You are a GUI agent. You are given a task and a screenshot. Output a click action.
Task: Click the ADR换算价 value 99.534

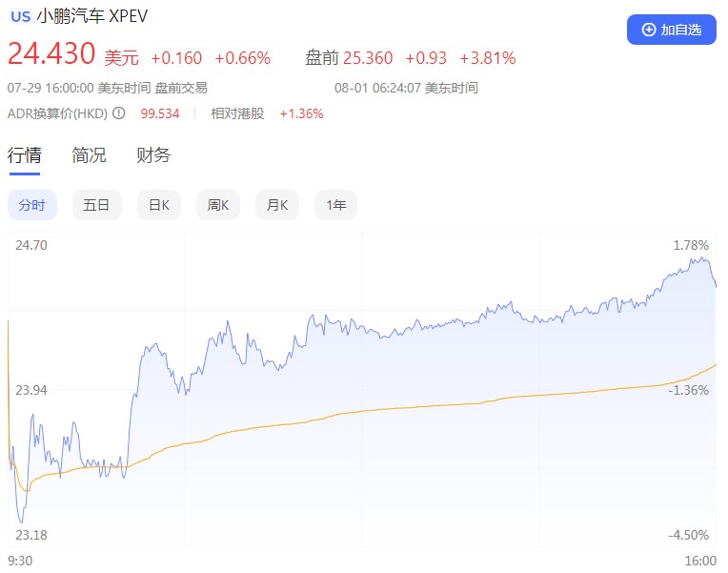click(160, 113)
